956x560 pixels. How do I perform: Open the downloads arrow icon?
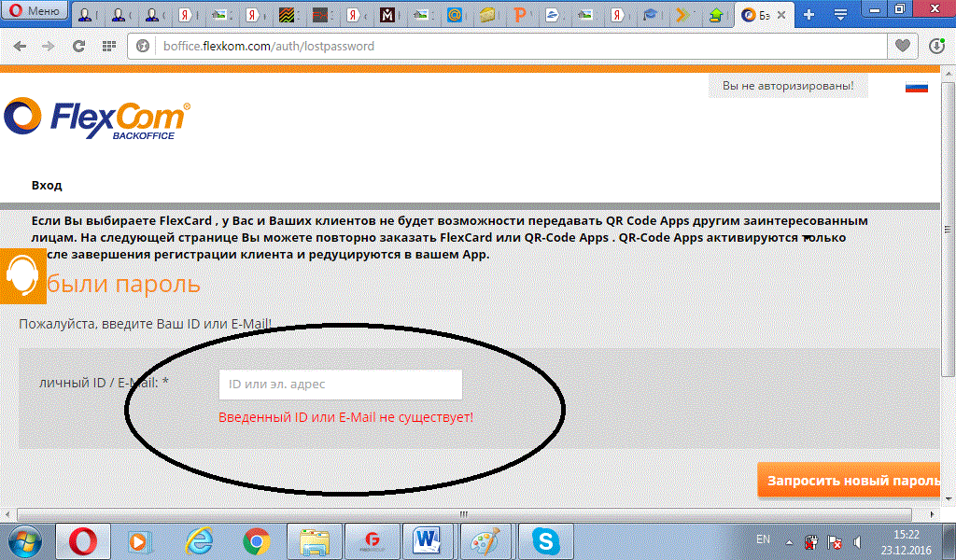click(936, 47)
